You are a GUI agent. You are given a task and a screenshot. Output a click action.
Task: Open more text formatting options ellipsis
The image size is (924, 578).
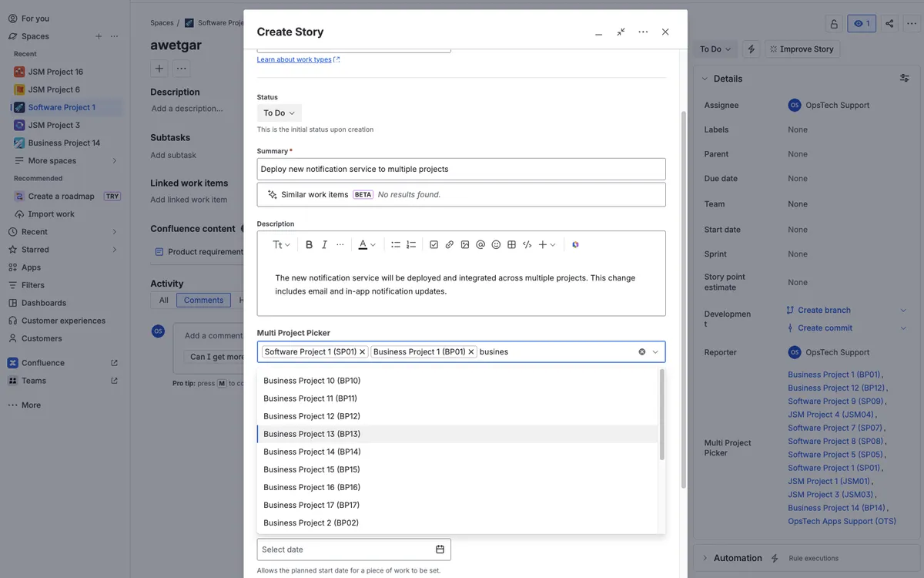point(340,244)
